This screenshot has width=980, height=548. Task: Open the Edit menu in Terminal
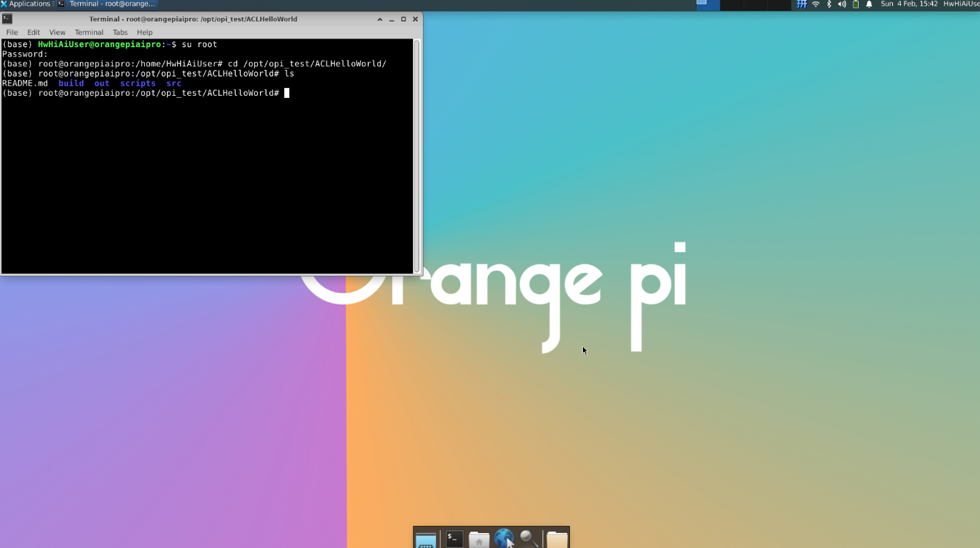(x=34, y=32)
